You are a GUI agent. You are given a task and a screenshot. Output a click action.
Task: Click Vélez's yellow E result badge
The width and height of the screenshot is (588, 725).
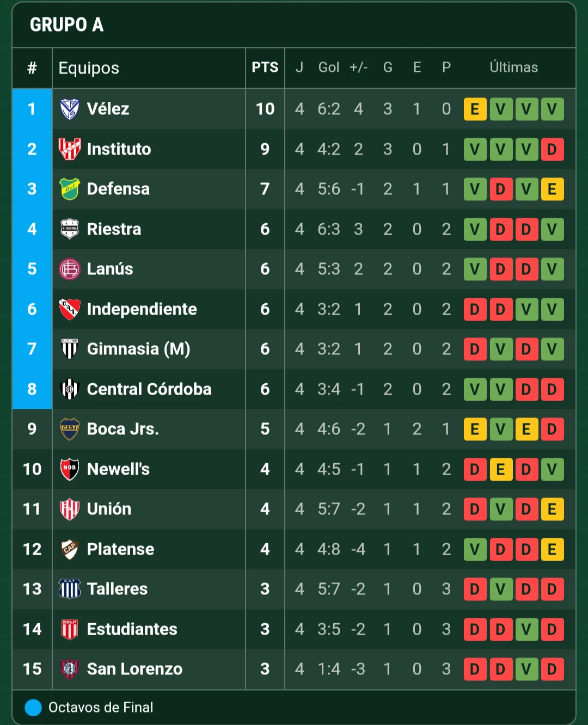click(x=475, y=109)
